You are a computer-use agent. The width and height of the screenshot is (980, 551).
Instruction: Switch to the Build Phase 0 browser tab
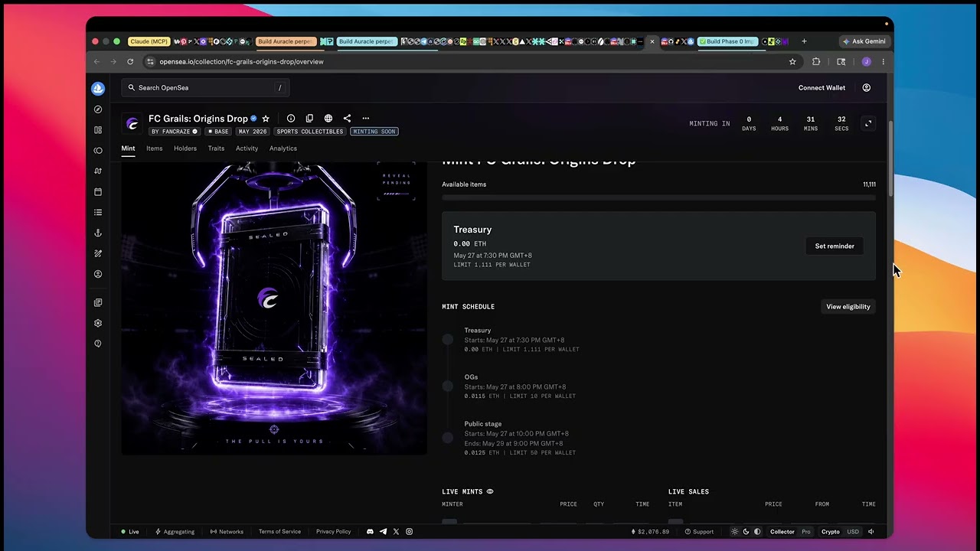(x=727, y=41)
